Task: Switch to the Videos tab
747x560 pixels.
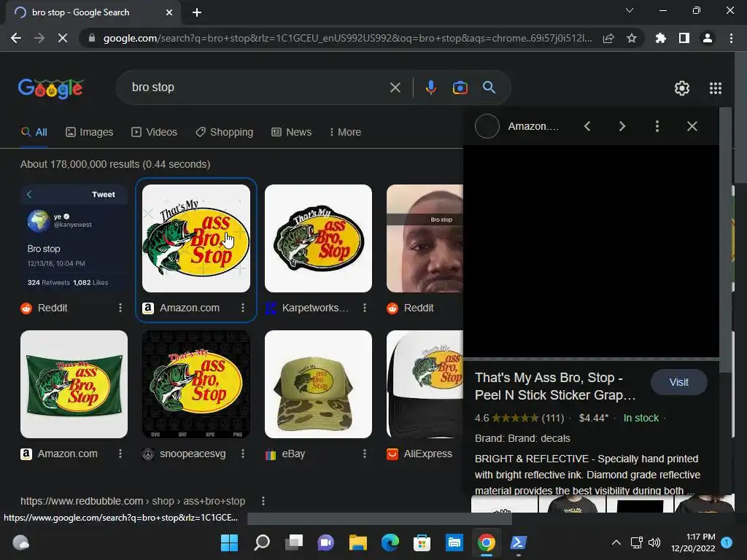Action: tap(155, 133)
